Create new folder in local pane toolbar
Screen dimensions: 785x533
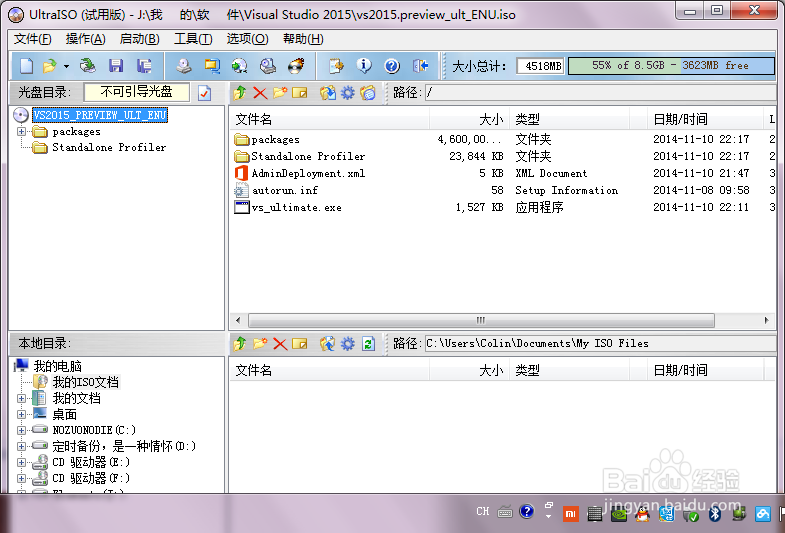click(x=260, y=344)
